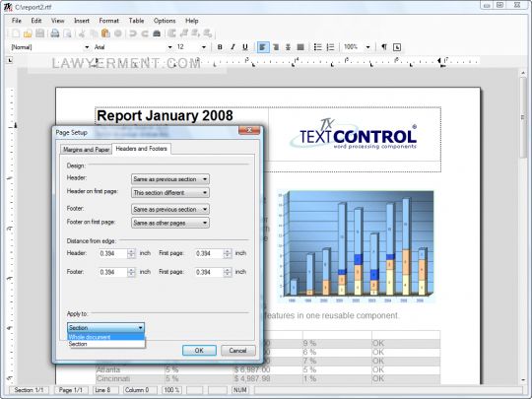Image resolution: width=532 pixels, height=399 pixels.
Task: Select the Headers and Footers tab
Action: [142, 149]
